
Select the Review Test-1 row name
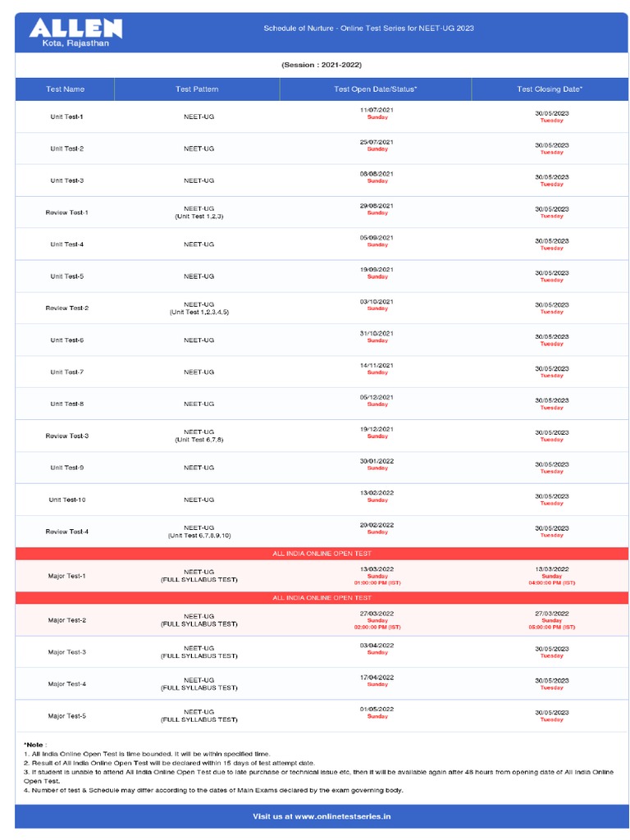[66, 212]
